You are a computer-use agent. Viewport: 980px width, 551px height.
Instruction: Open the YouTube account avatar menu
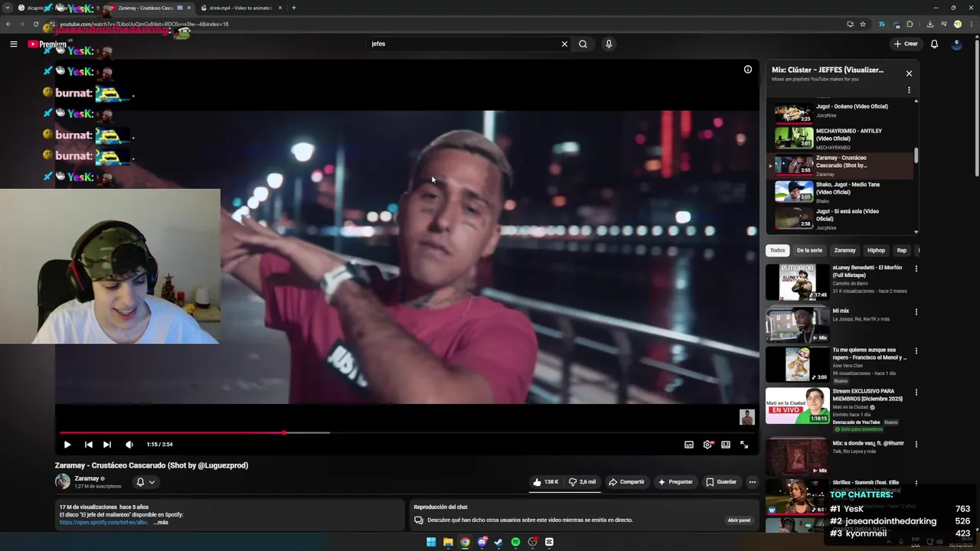(x=956, y=44)
